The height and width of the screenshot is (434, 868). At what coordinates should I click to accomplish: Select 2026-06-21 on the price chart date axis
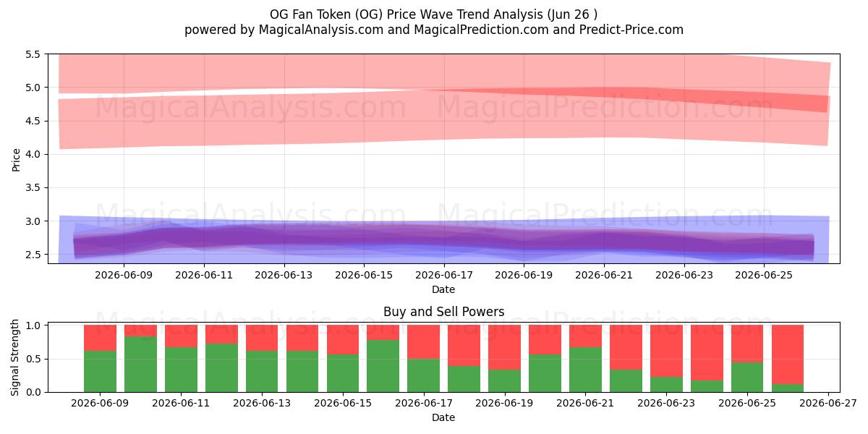604,275
